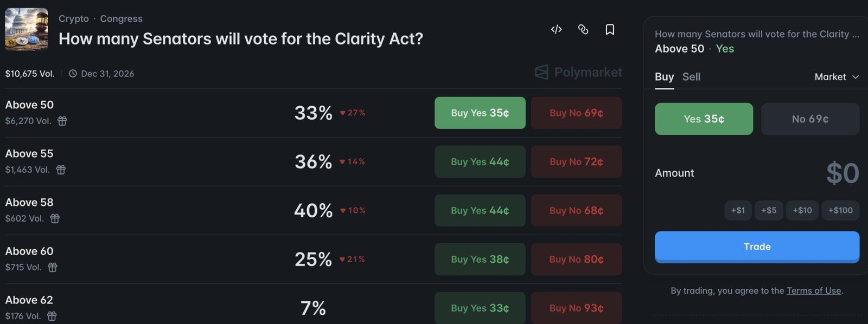Viewport: 868px width, 324px height.
Task: Open the market thumbnail image
Action: 27,29
